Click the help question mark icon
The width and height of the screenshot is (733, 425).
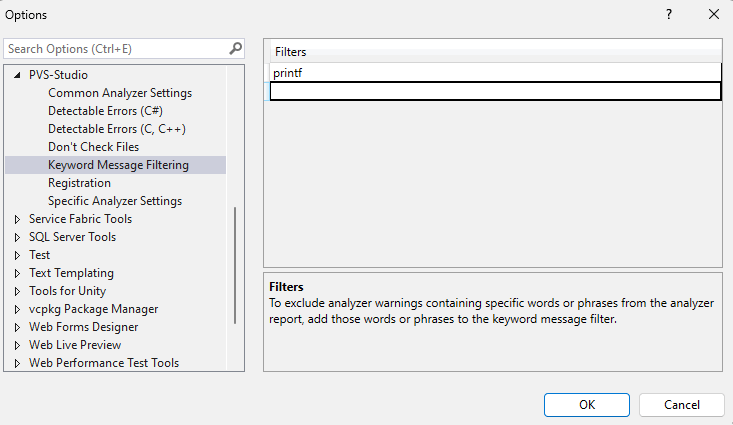click(668, 15)
